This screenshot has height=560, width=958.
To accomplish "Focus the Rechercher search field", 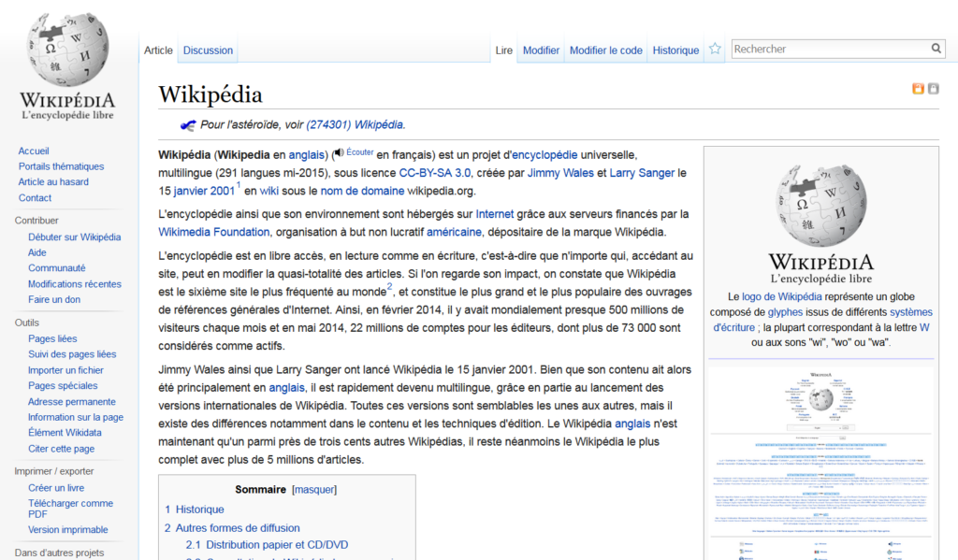I will (828, 49).
